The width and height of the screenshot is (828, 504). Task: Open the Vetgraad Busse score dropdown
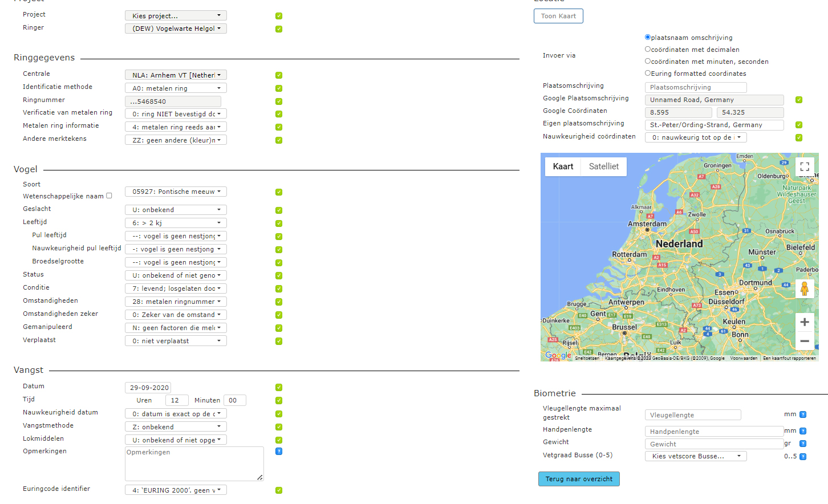coord(695,456)
